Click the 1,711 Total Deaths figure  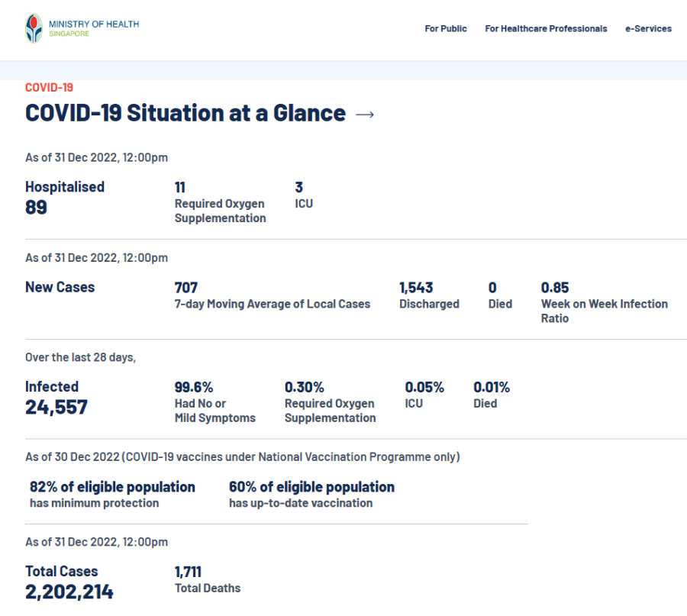coord(188,572)
